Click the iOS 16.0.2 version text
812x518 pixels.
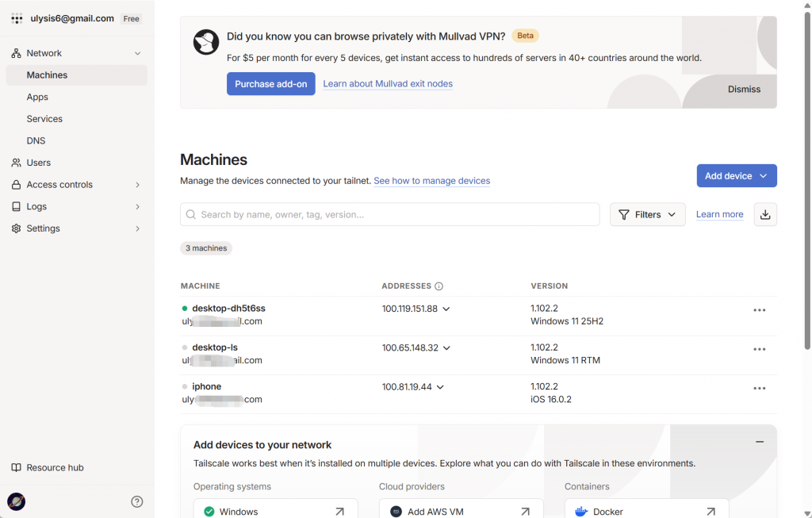pyautogui.click(x=550, y=399)
